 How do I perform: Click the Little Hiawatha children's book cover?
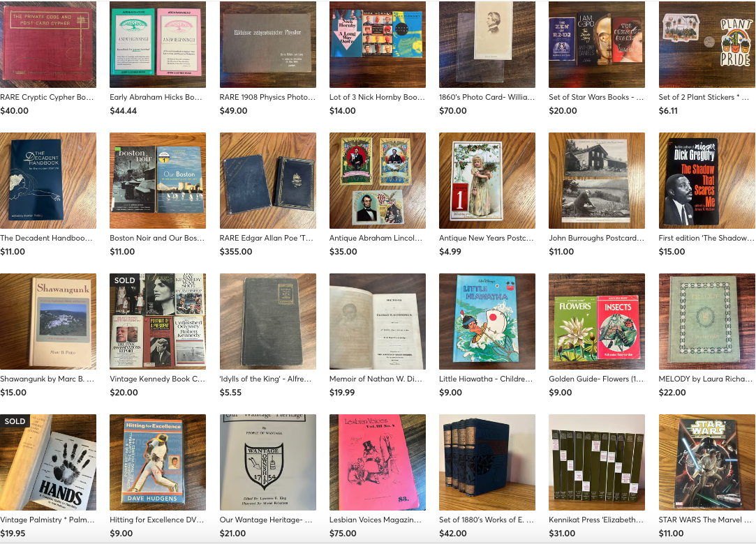pos(487,322)
